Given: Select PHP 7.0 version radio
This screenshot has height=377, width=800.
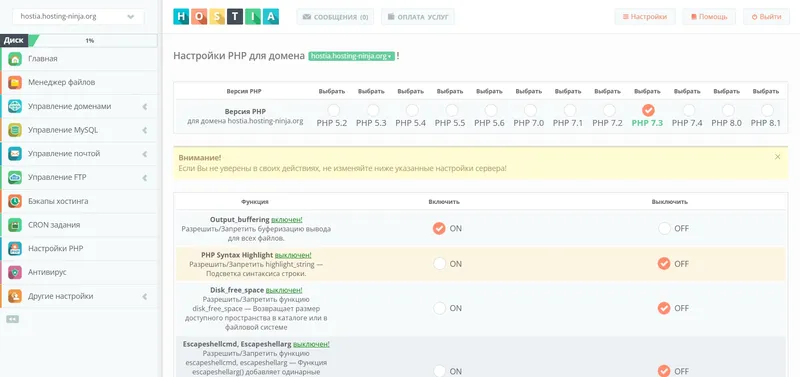Looking at the screenshot, I should click(530, 110).
